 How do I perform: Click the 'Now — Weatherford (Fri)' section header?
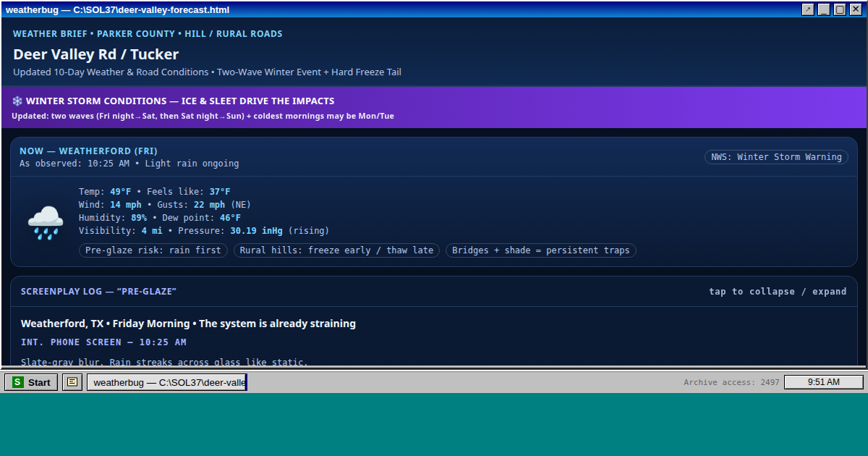tap(88, 151)
